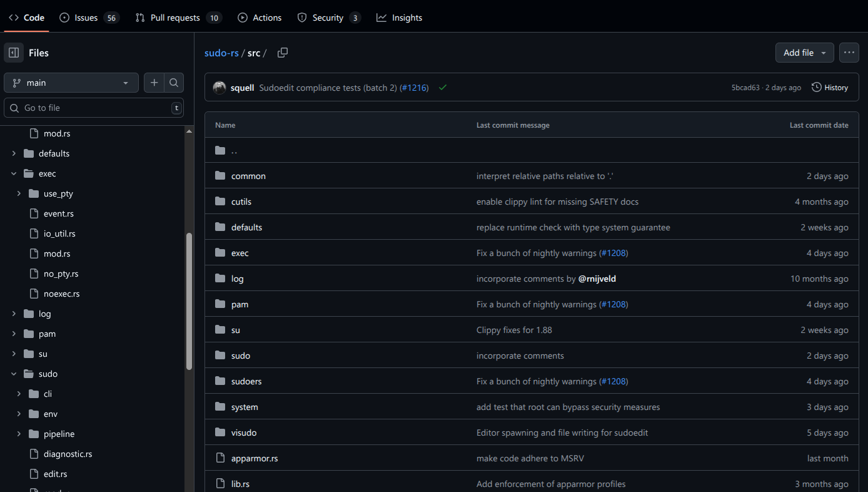Open file search via magnifier button in sidebar
The height and width of the screenshot is (492, 868).
(174, 83)
